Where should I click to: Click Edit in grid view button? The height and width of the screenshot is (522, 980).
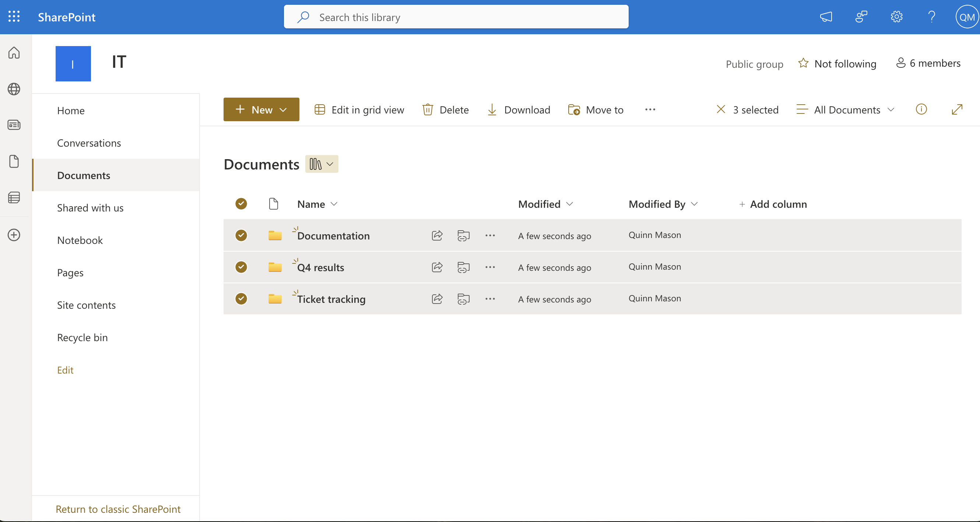(359, 109)
